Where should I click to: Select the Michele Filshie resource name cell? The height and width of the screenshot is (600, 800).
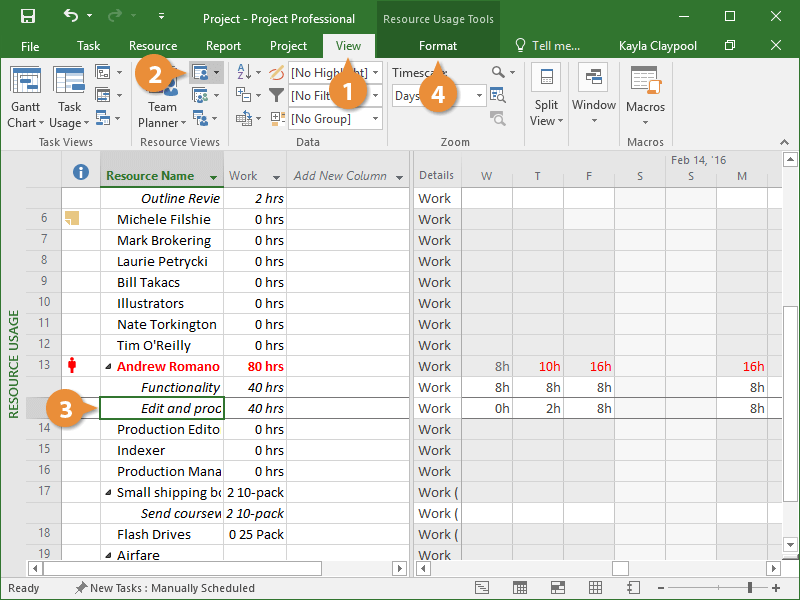tap(163, 220)
